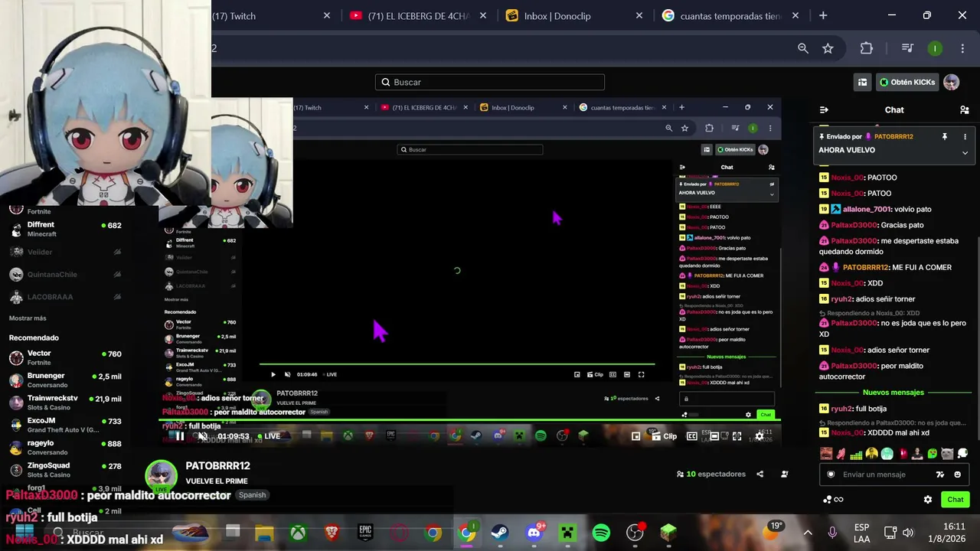Image resolution: width=980 pixels, height=551 pixels.
Task: Toggle theater mode in main player
Action: click(x=714, y=436)
